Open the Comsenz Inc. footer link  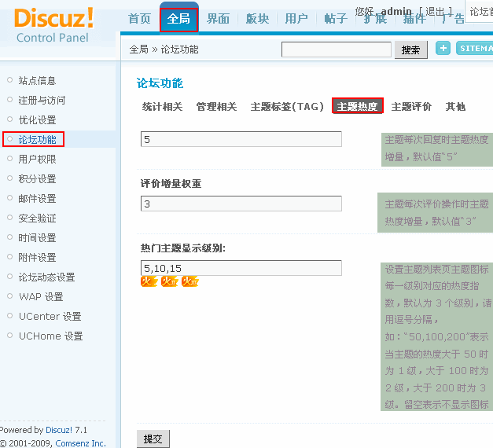(x=80, y=443)
